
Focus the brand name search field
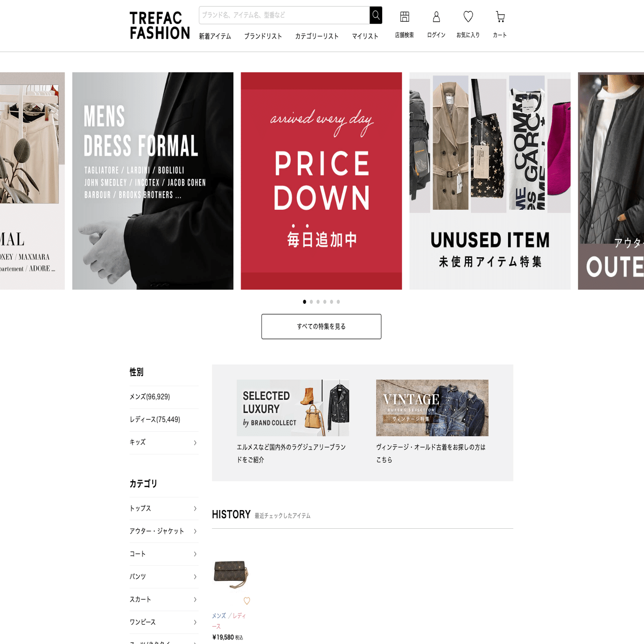point(284,15)
